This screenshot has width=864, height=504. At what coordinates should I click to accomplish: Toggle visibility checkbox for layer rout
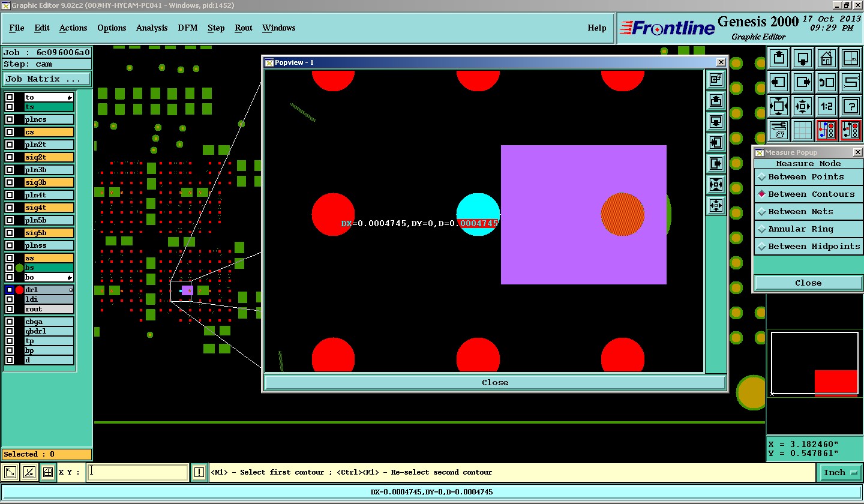pyautogui.click(x=10, y=309)
